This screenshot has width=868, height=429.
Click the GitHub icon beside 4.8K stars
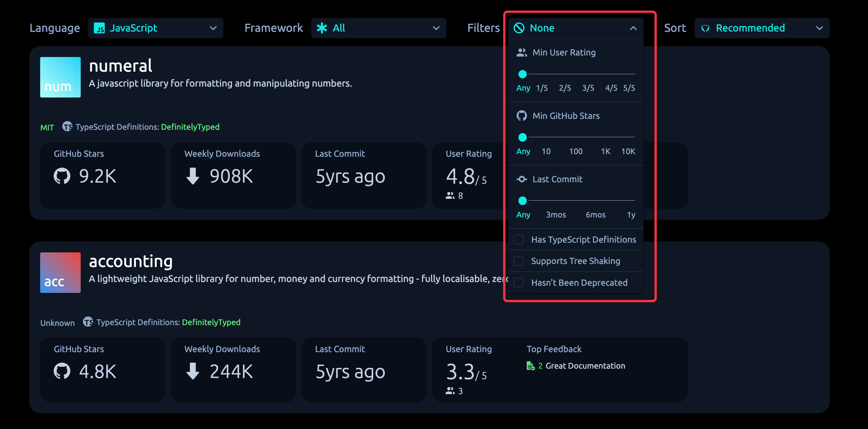(62, 371)
